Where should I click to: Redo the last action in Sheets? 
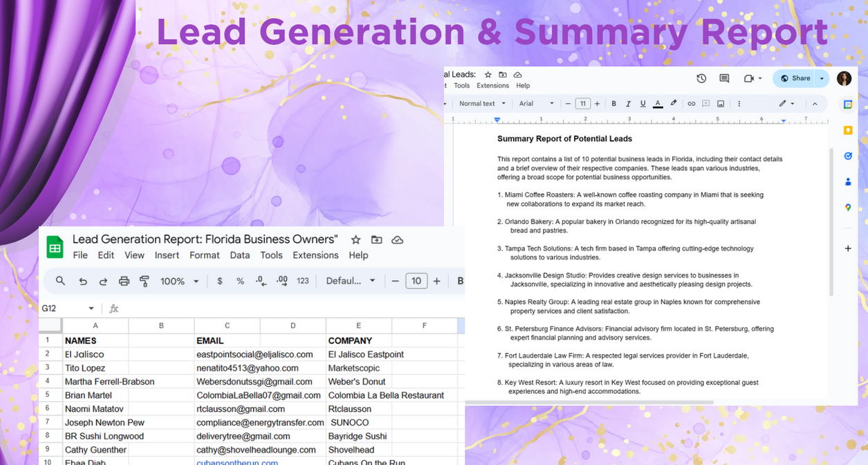(103, 281)
